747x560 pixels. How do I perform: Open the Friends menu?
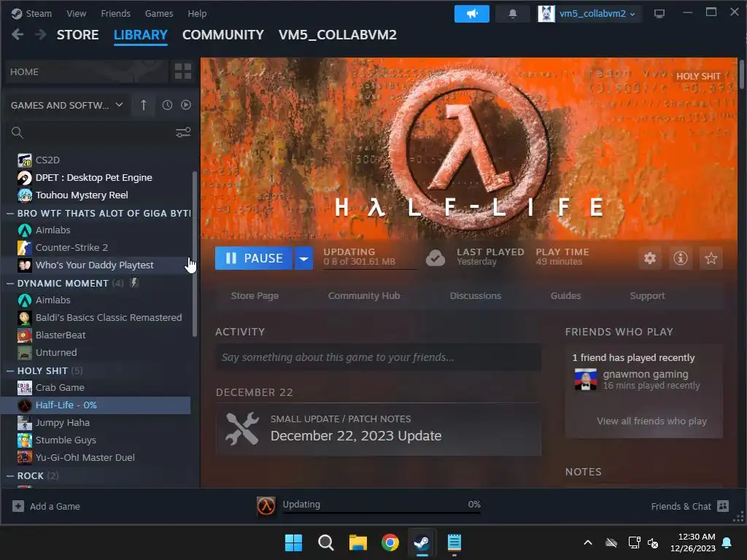tap(115, 13)
